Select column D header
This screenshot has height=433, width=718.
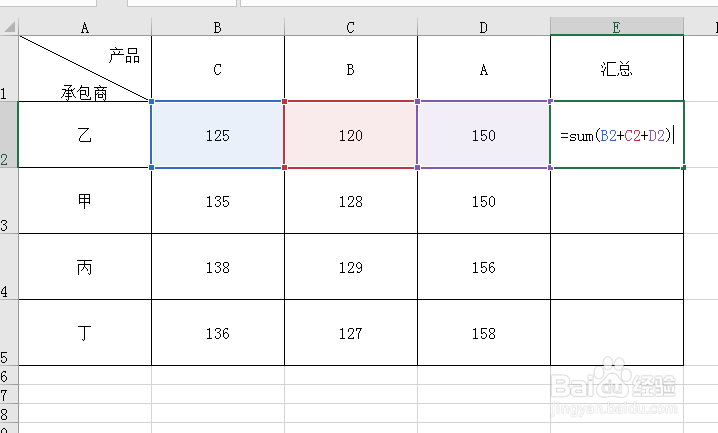483,27
